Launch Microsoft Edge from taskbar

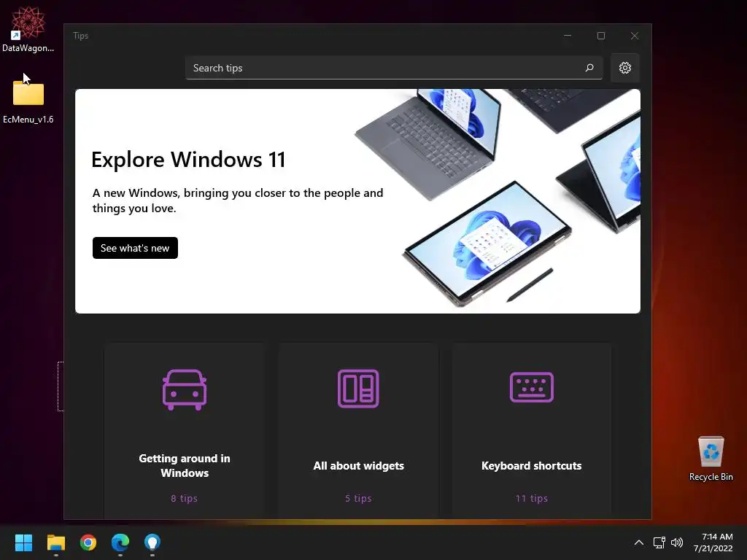120,542
